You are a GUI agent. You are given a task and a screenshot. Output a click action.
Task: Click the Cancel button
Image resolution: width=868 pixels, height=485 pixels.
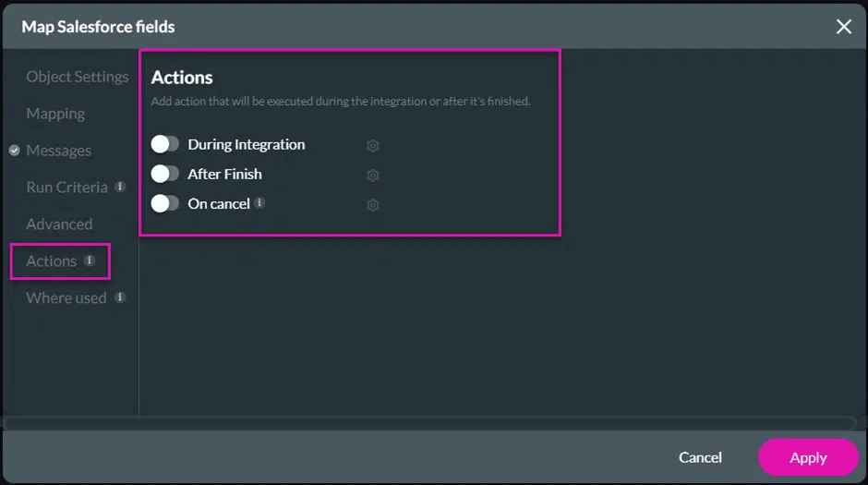coord(700,457)
